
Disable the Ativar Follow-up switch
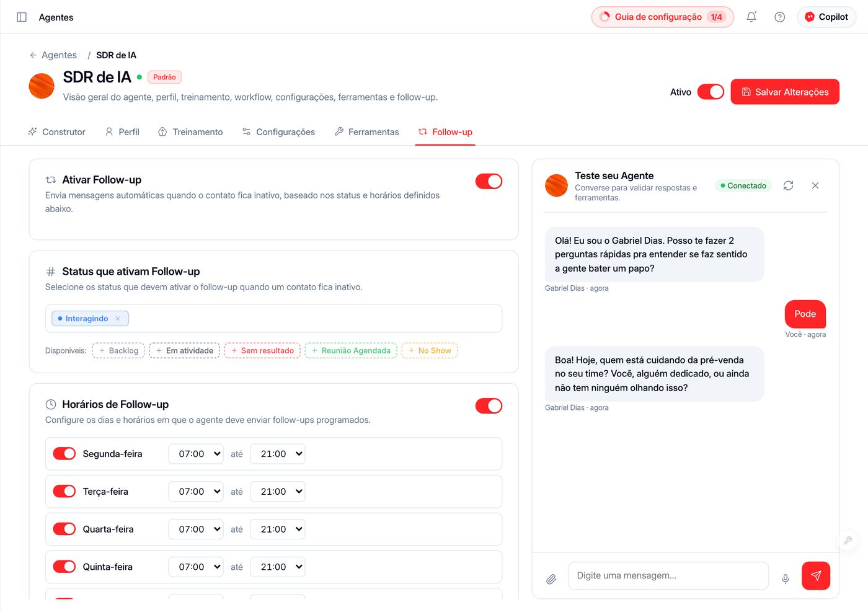489,181
